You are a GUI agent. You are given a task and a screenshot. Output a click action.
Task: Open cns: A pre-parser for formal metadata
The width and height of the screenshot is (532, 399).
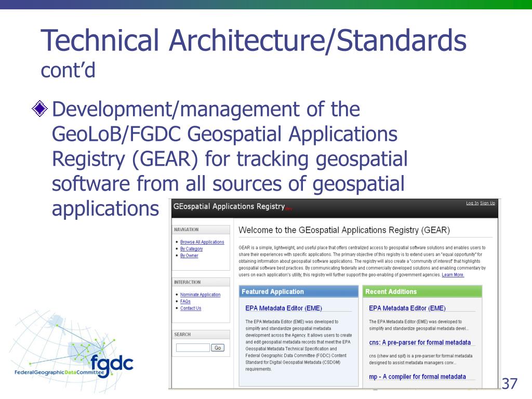pos(420,342)
